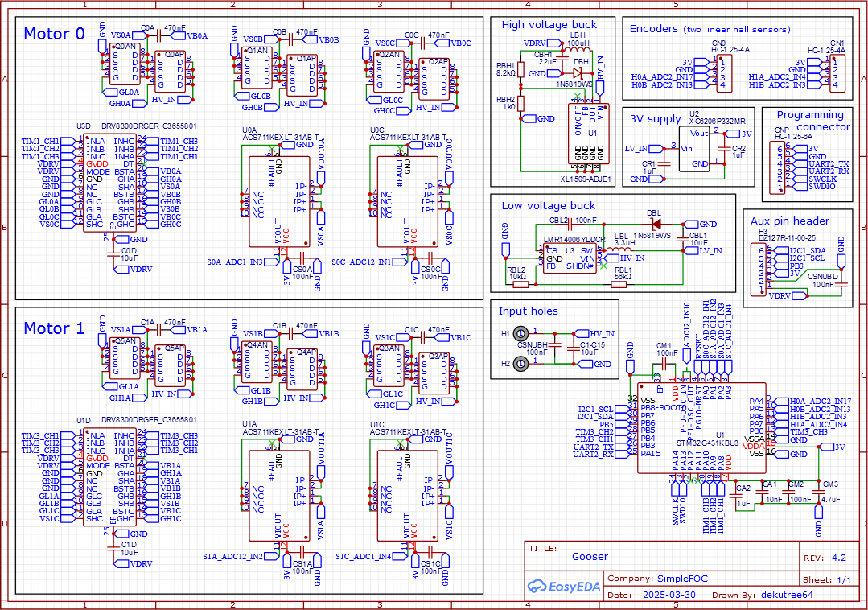Select the CNP programming connector symbol
The width and height of the screenshot is (868, 610).
click(x=780, y=167)
